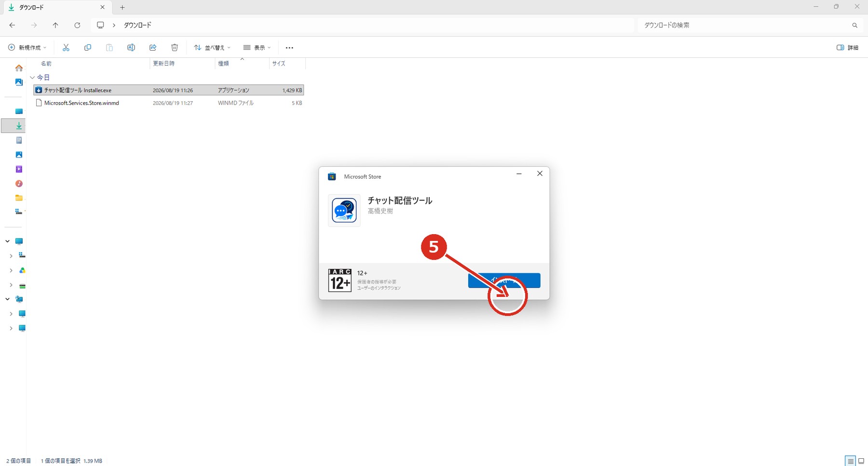Viewport: 868px width, 466px height.
Task: Go forward with the right arrow
Action: point(34,25)
